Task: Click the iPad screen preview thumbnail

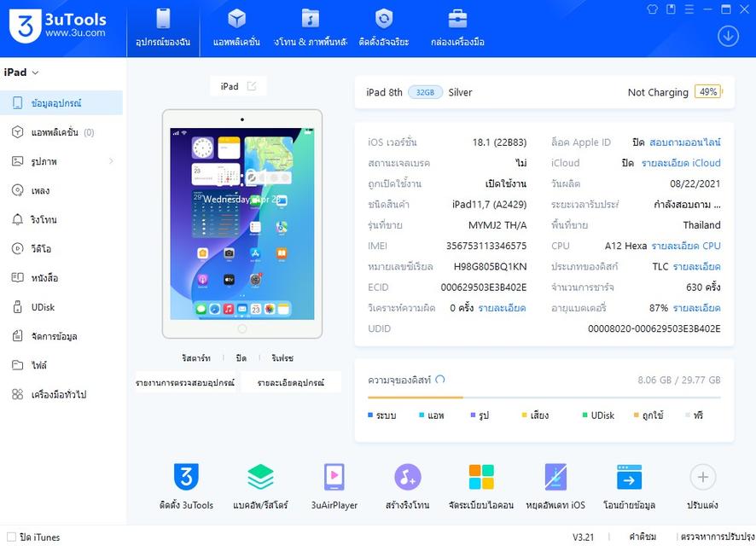Action: click(x=242, y=224)
